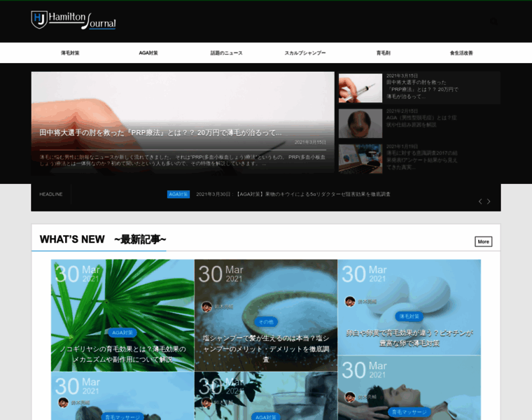Open the 食生活改善 menu item
532x420 pixels.
click(x=461, y=53)
